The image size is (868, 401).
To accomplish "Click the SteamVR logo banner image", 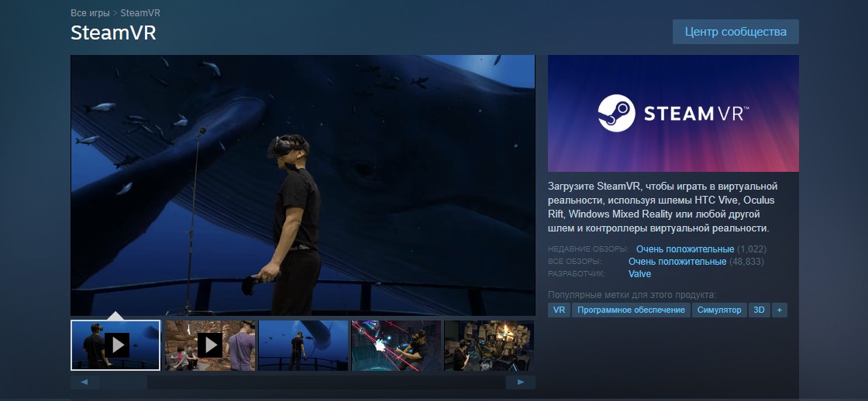I will (x=673, y=113).
